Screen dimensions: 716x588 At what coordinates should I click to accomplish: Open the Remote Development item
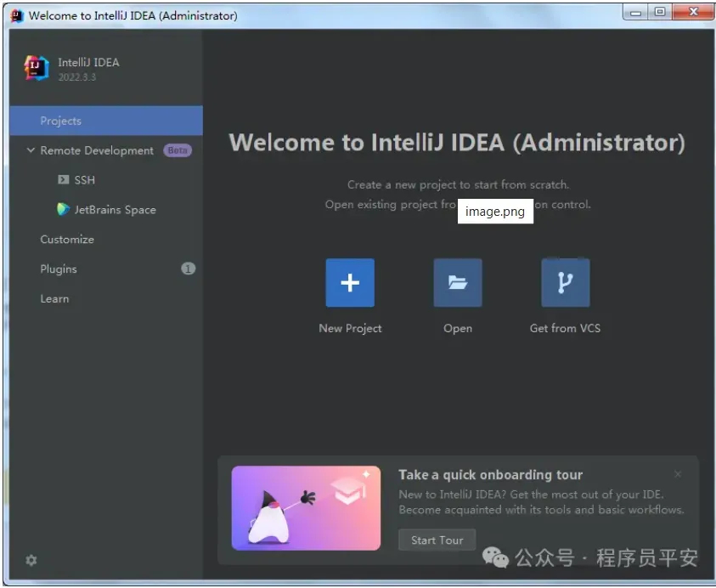tap(96, 150)
